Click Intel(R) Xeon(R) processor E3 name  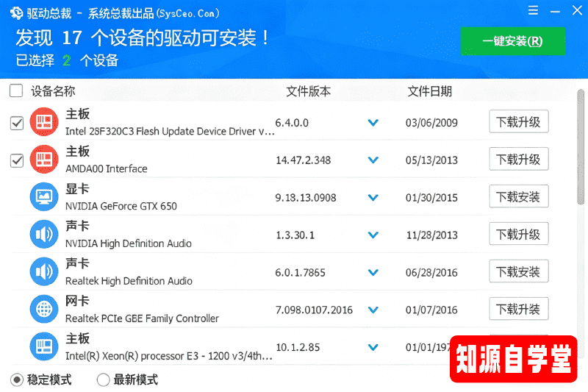coord(169,356)
